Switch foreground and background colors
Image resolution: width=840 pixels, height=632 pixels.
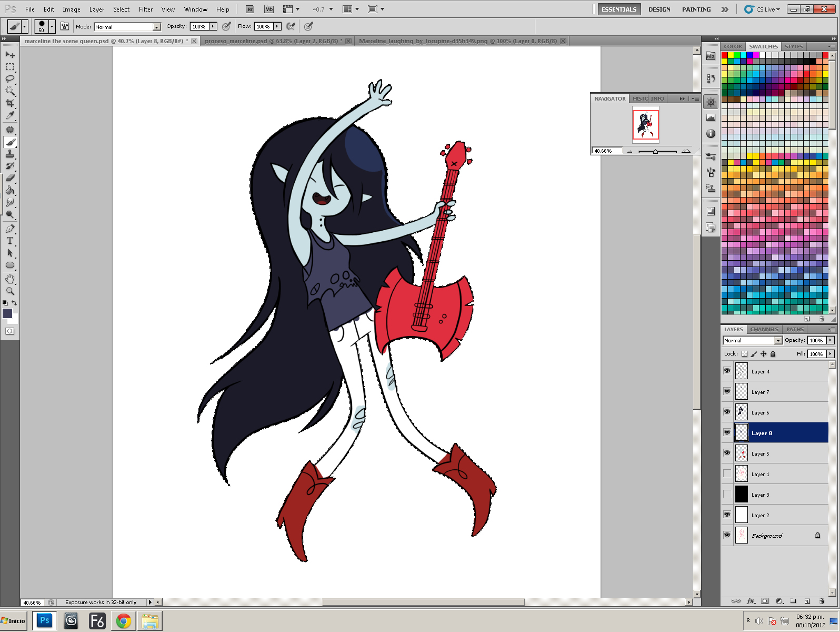coord(15,303)
